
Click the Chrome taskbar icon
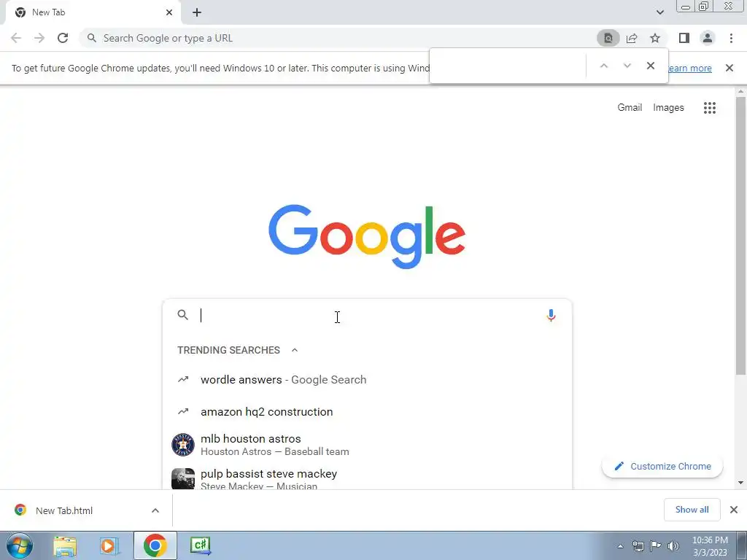155,545
